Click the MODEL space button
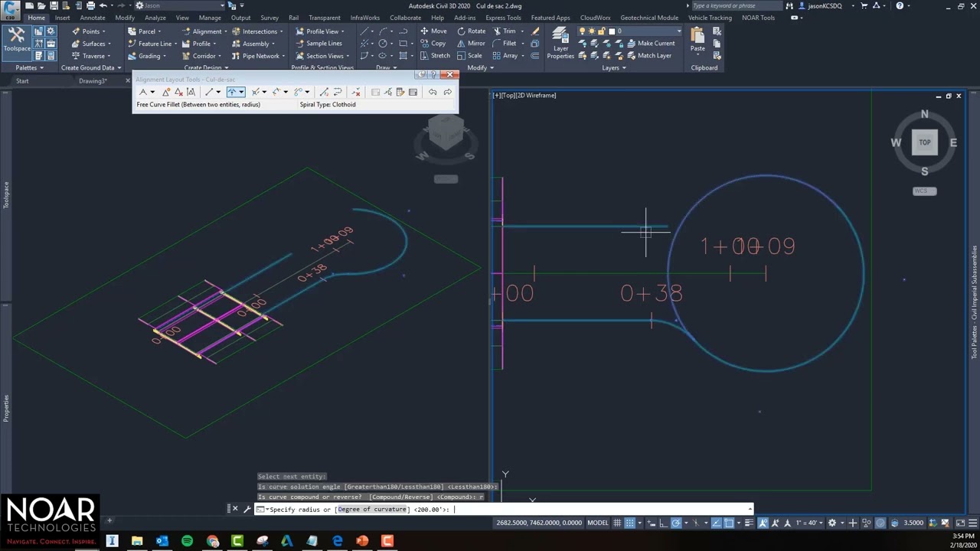Viewport: 980px width, 551px height. point(598,523)
